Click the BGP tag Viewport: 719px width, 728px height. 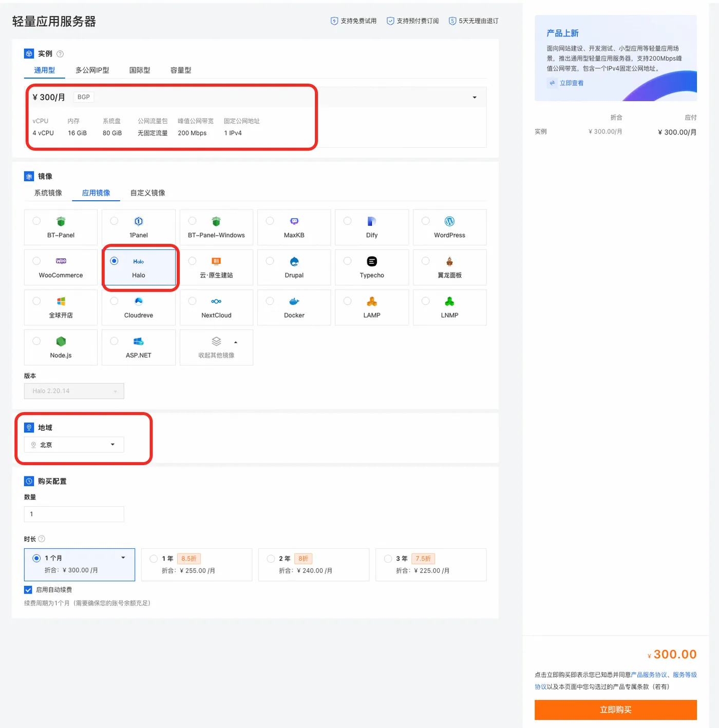pyautogui.click(x=84, y=97)
